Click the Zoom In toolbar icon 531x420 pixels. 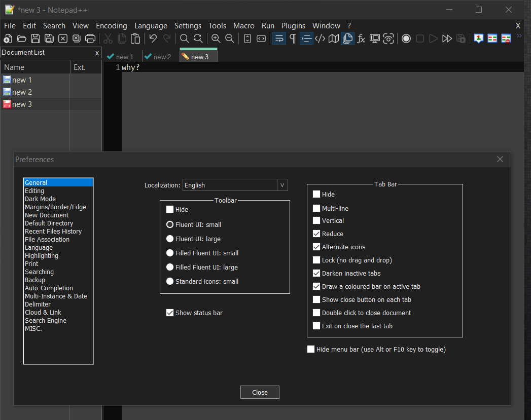pyautogui.click(x=216, y=39)
